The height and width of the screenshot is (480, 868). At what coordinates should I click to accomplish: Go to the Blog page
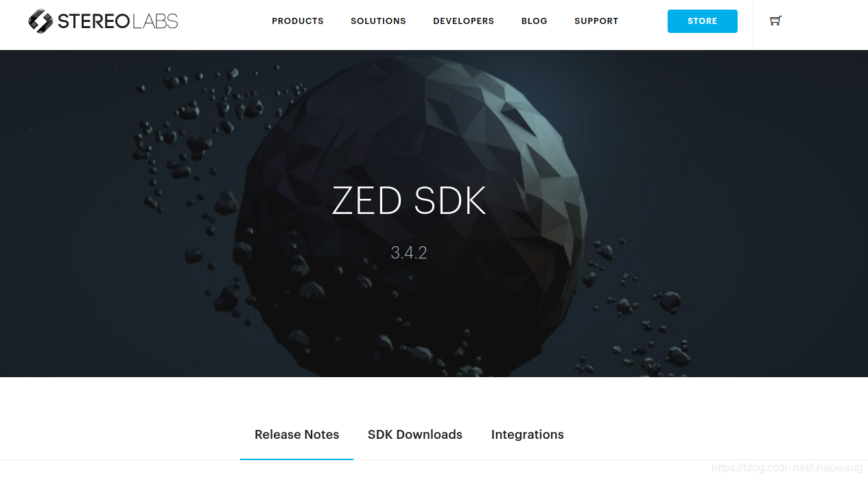point(535,21)
